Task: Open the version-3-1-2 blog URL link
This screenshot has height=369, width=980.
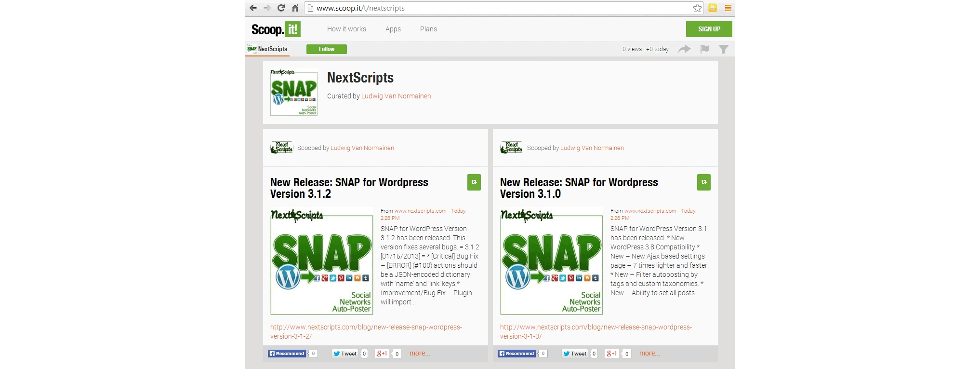Action: click(366, 332)
